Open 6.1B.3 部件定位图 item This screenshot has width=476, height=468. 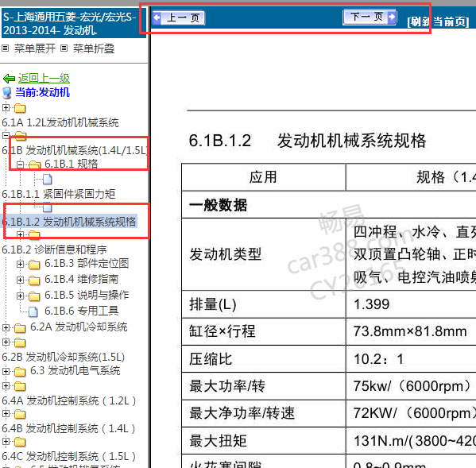click(x=87, y=264)
